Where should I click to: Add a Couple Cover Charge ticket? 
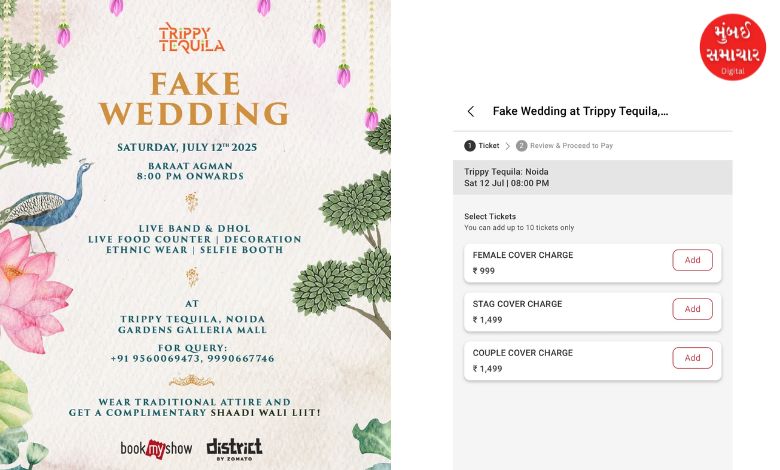pos(692,358)
